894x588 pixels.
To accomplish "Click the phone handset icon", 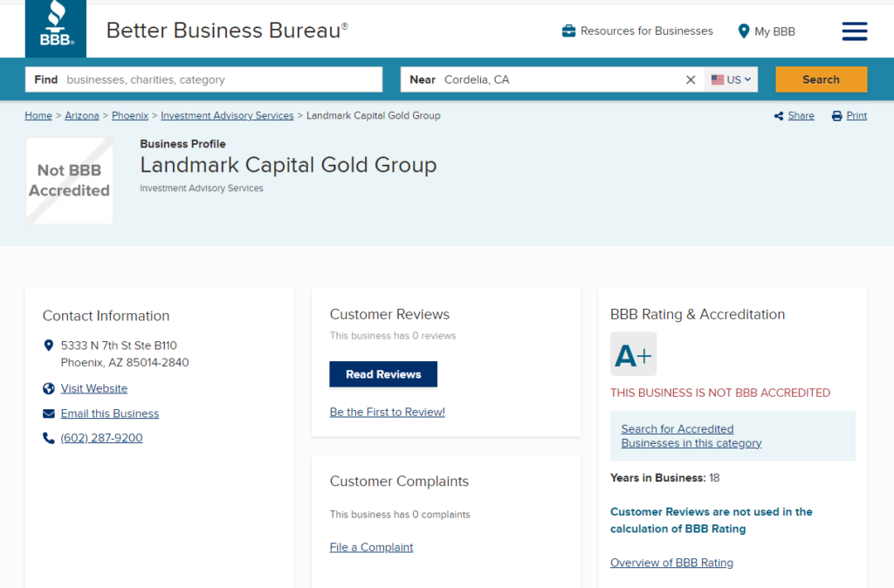I will (x=49, y=438).
